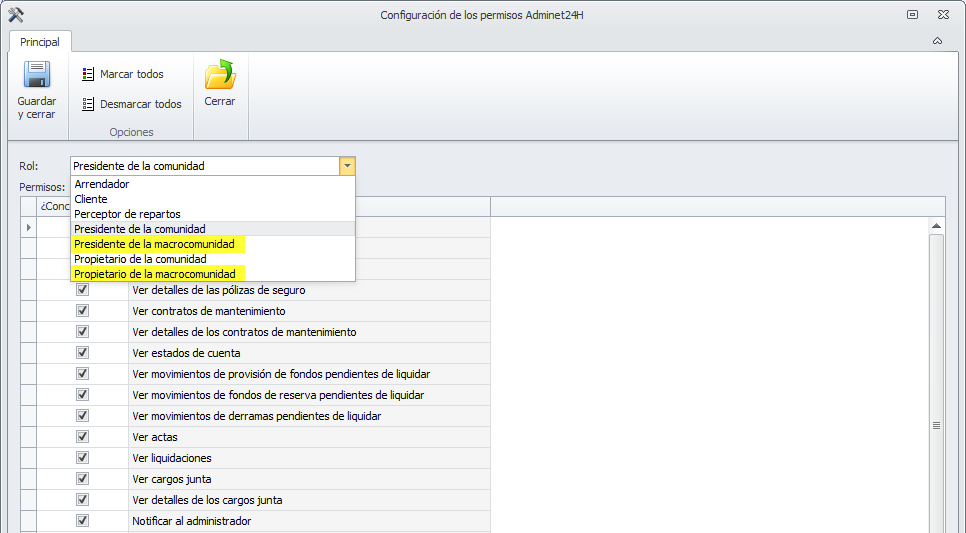Viewport: 966px width, 533px height.
Task: Pick Propietario de la comunidad role
Action: [x=213, y=259]
